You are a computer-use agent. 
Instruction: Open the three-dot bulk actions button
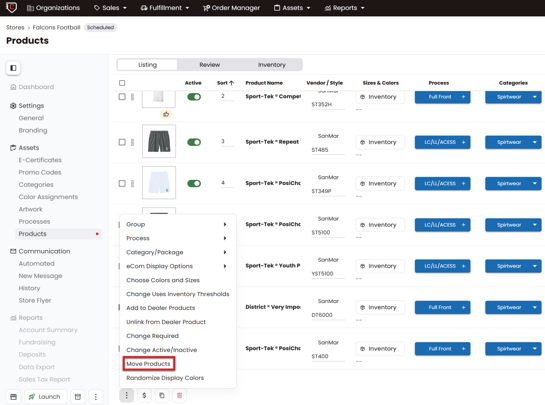(127, 395)
